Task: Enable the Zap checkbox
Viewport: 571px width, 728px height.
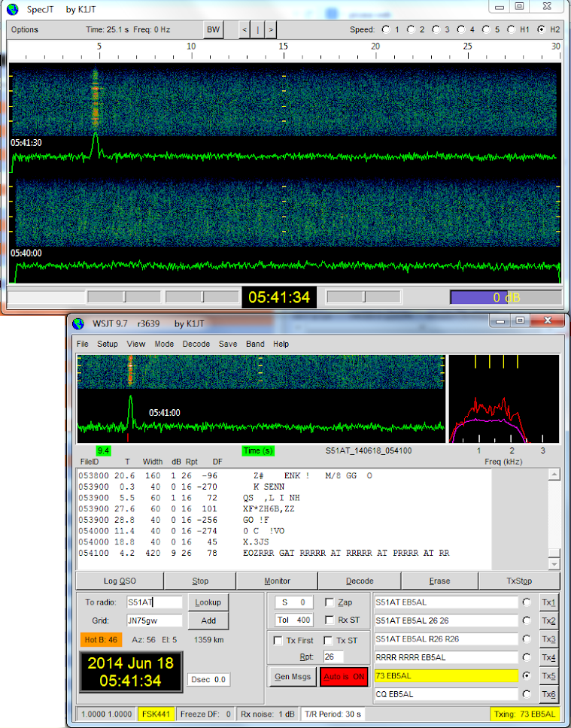Action: coord(330,602)
